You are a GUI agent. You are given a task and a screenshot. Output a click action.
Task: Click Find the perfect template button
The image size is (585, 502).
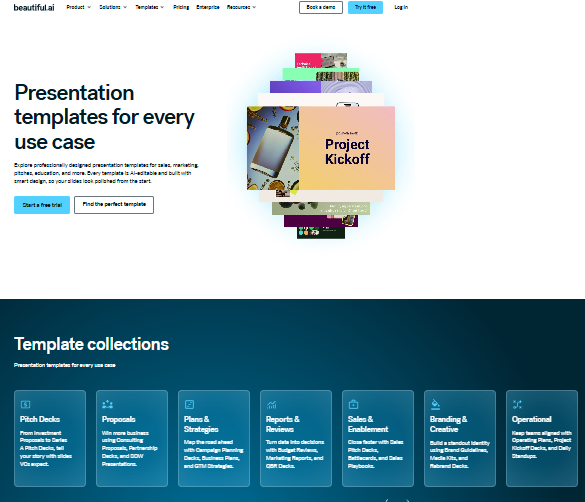(x=114, y=205)
